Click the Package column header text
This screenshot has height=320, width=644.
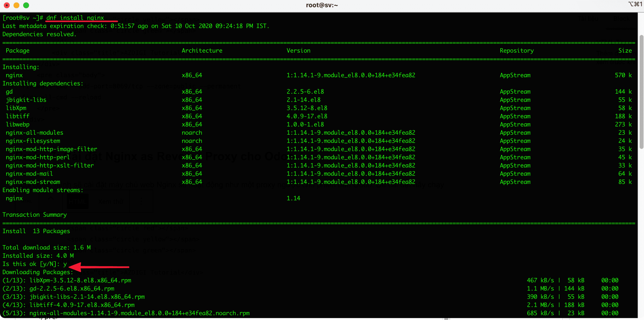point(18,51)
